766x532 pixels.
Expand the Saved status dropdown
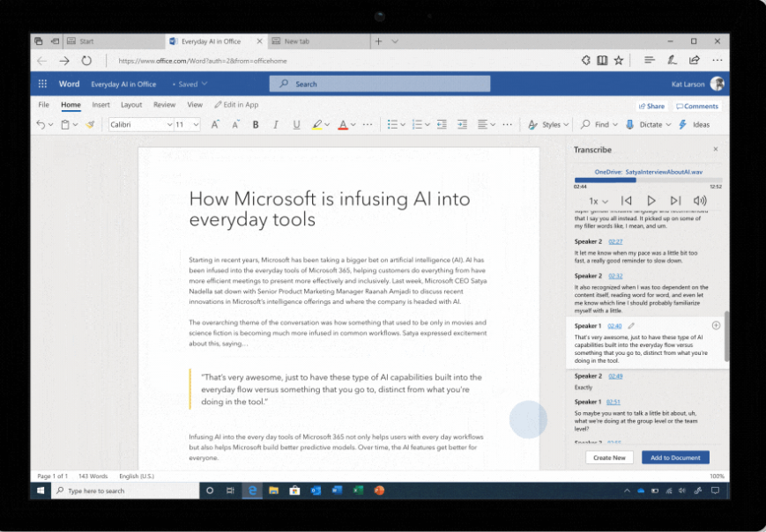(x=205, y=84)
